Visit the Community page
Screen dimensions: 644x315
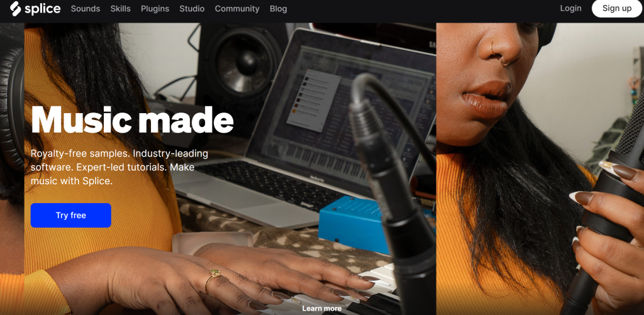tap(237, 9)
